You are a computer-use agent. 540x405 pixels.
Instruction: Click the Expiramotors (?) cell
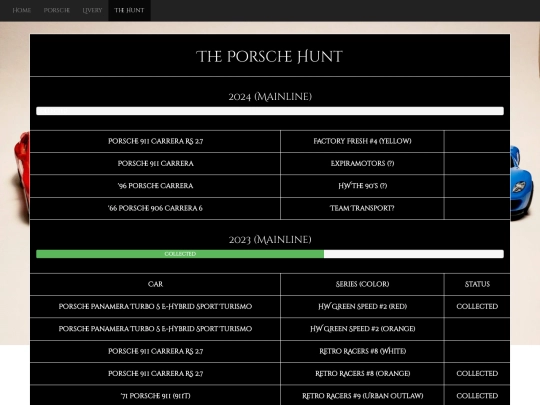click(362, 164)
